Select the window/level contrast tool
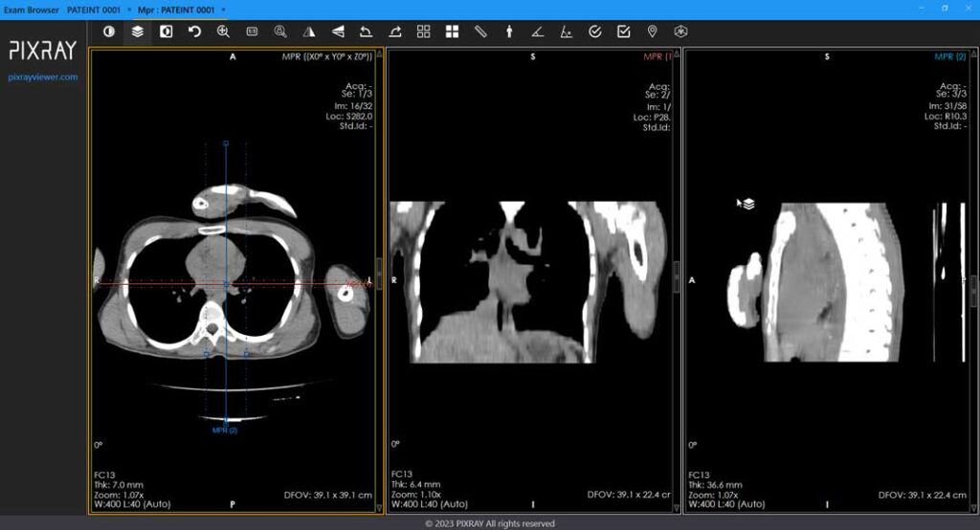The width and height of the screenshot is (980, 530). click(109, 32)
